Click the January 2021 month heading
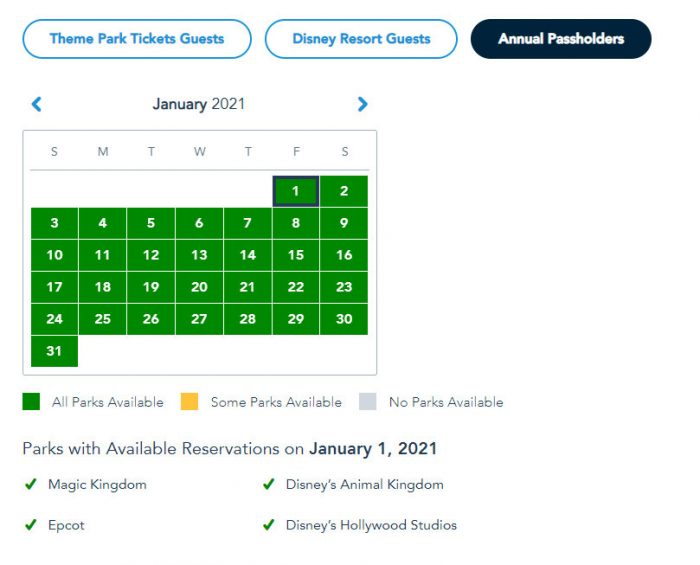The image size is (700, 565). click(199, 104)
